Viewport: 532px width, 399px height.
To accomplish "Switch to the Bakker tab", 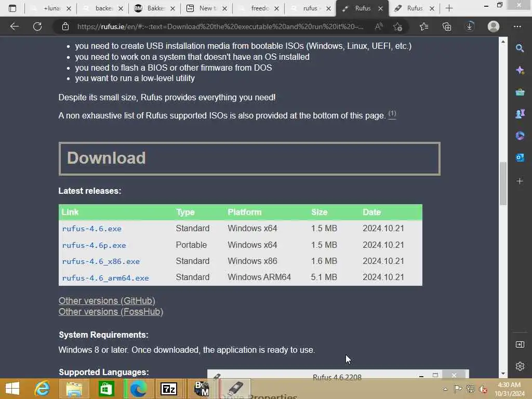I will [155, 8].
